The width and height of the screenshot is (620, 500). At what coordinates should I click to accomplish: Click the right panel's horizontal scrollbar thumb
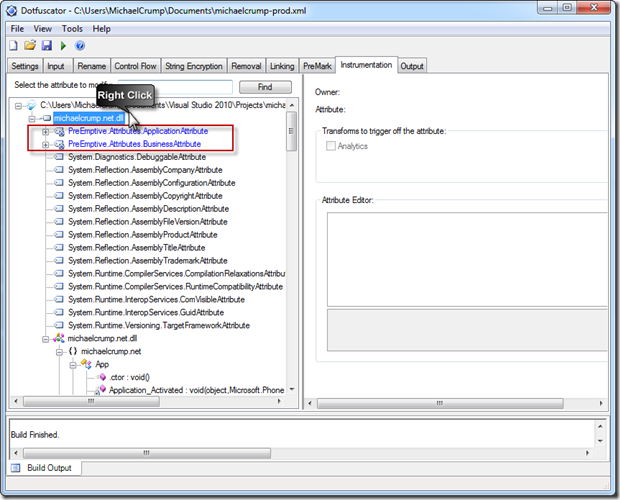[x=440, y=404]
